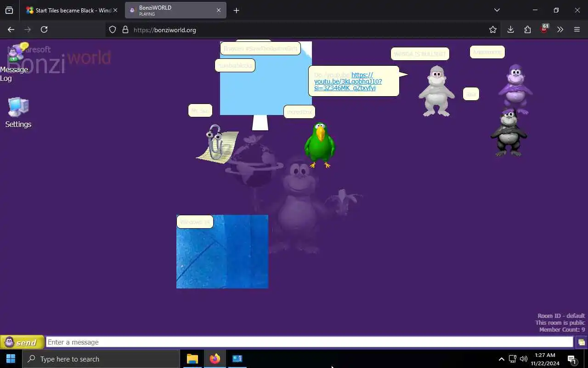Image resolution: width=588 pixels, height=368 pixels.
Task: Expand the list all tabs dropdown
Action: pos(497,10)
